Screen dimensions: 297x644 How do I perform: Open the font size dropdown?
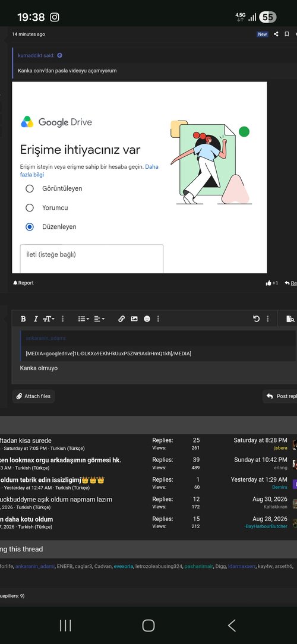point(49,318)
